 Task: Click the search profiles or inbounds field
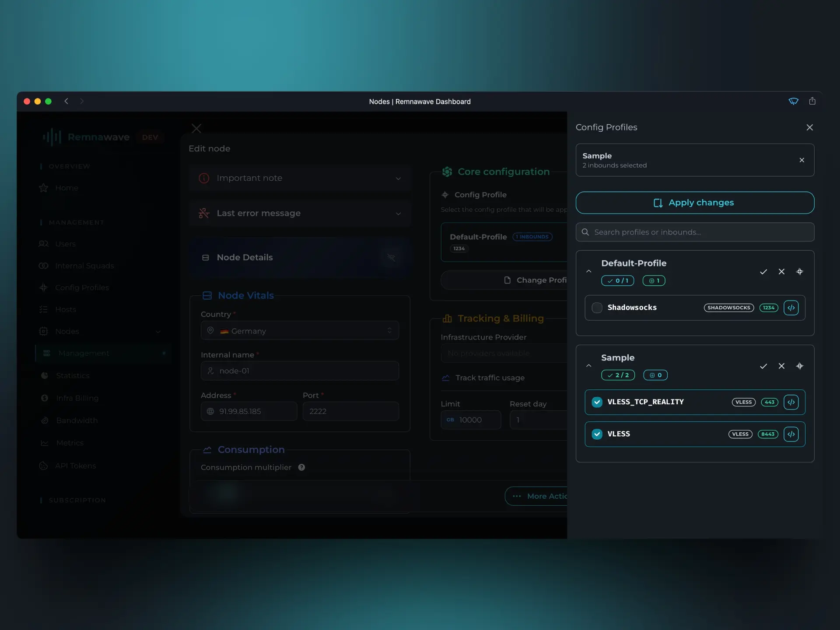pyautogui.click(x=695, y=232)
